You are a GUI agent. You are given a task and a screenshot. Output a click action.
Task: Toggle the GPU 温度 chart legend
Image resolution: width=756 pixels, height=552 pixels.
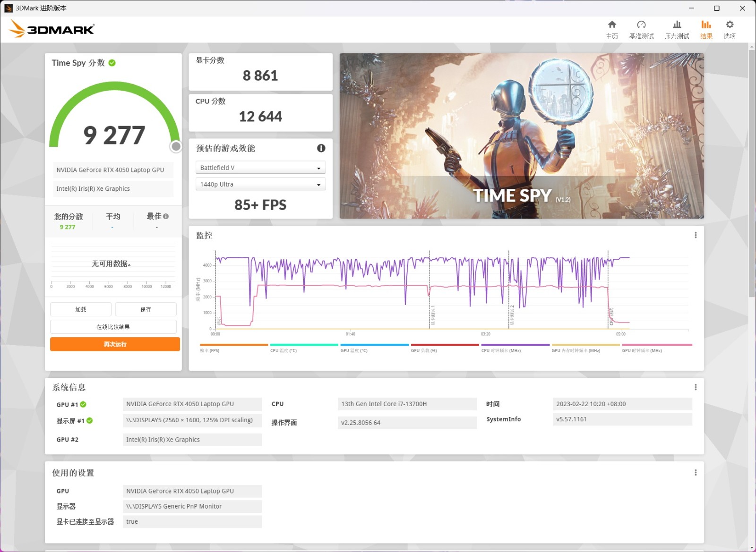click(x=374, y=348)
